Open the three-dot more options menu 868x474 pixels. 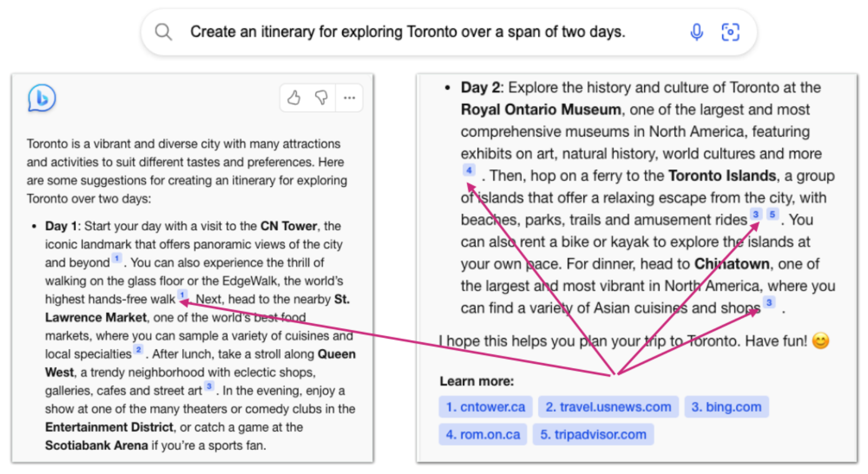[349, 98]
